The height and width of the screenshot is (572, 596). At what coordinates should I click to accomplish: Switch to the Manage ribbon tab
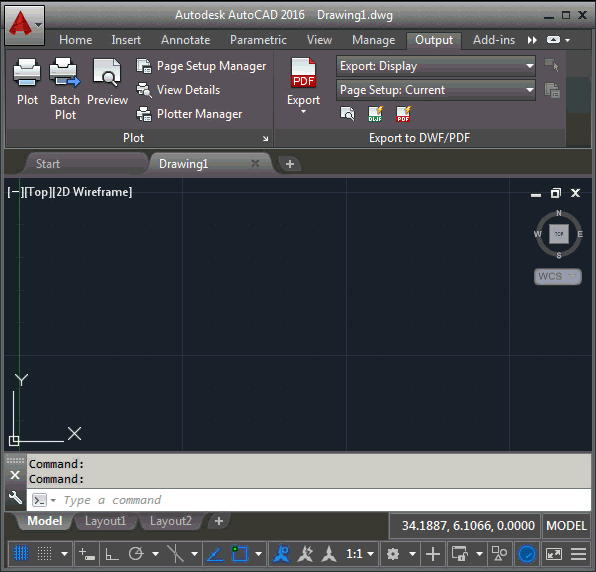(x=374, y=40)
